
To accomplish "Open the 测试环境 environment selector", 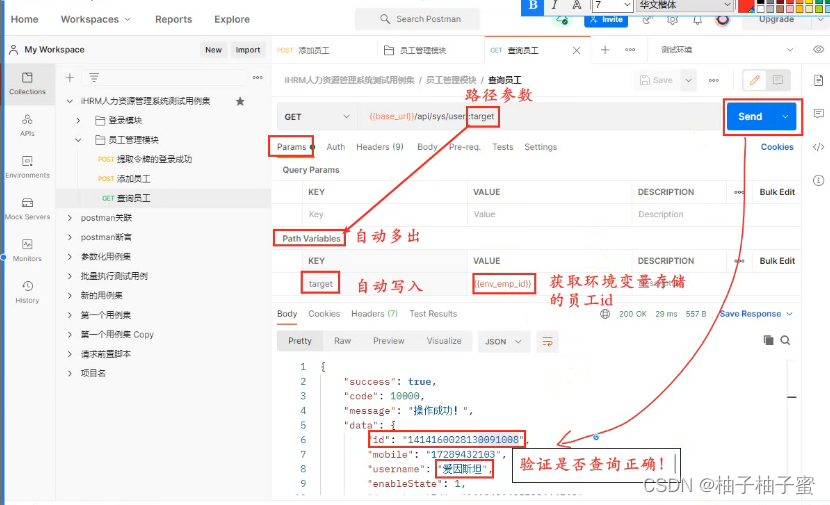I will pyautogui.click(x=725, y=50).
